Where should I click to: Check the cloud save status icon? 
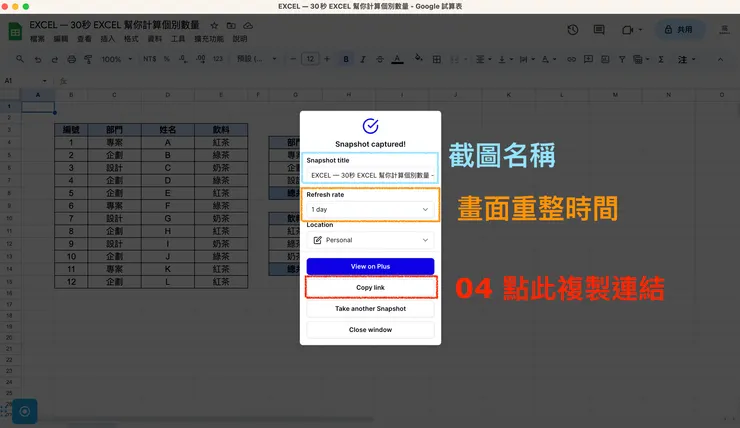[x=248, y=25]
